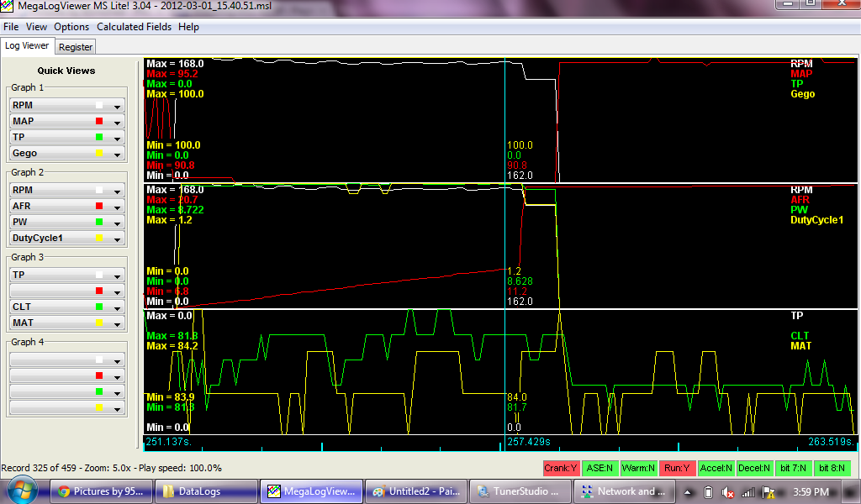Open the Calculated Fields menu
861x504 pixels.
[134, 27]
